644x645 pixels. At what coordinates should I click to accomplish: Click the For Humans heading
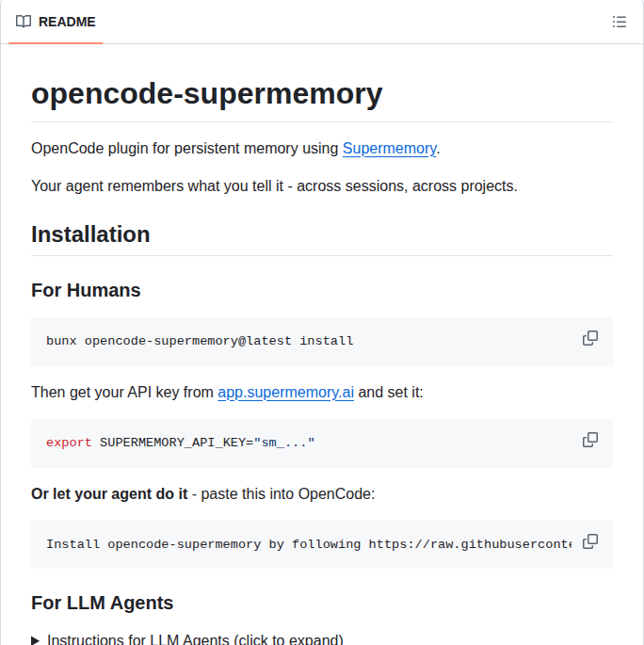(86, 290)
